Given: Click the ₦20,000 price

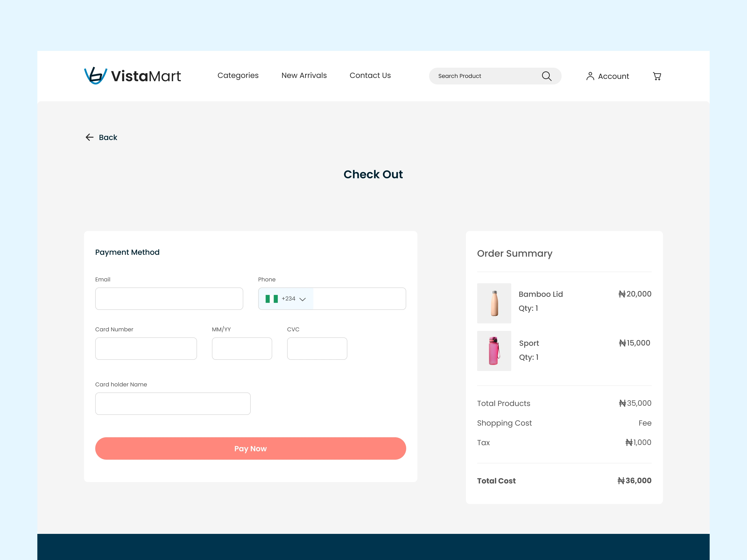Looking at the screenshot, I should coord(635,294).
